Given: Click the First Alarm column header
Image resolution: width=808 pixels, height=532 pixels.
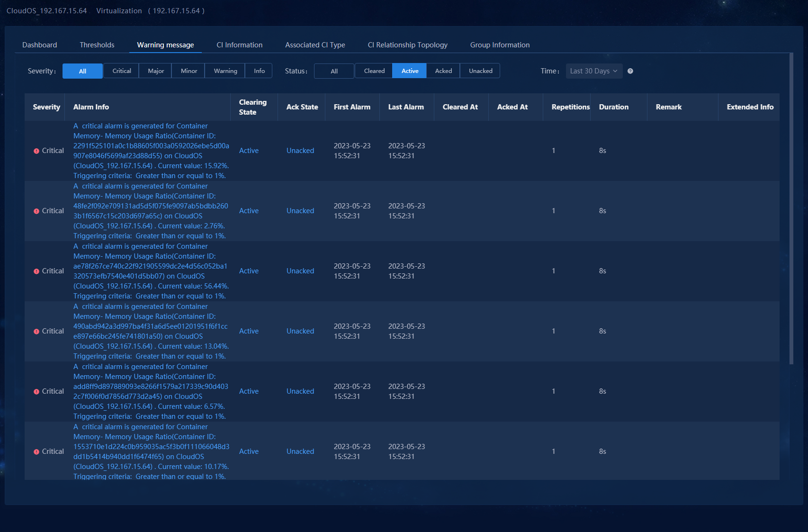Looking at the screenshot, I should (x=352, y=107).
